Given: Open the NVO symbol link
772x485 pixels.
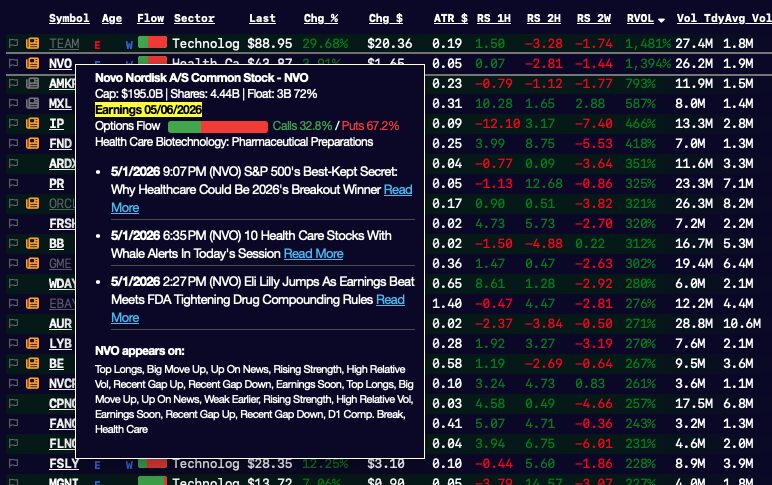Looking at the screenshot, I should click(60, 64).
